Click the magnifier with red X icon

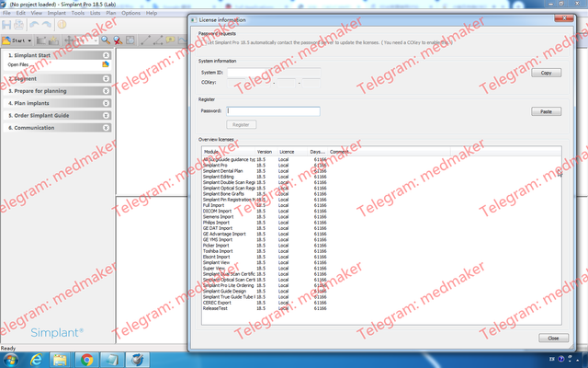click(x=118, y=40)
